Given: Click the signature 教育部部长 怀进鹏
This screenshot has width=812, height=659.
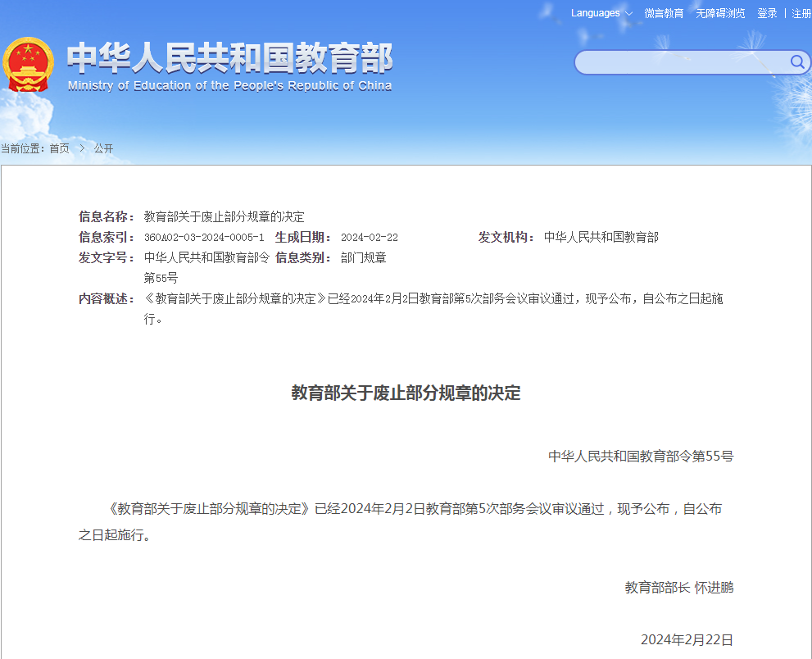Looking at the screenshot, I should [679, 587].
